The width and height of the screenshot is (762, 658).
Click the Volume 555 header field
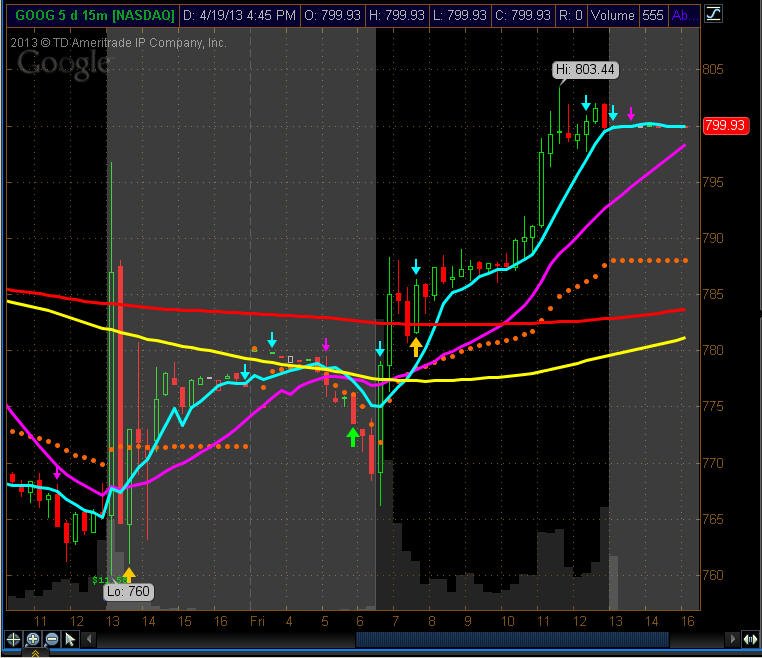pos(627,16)
